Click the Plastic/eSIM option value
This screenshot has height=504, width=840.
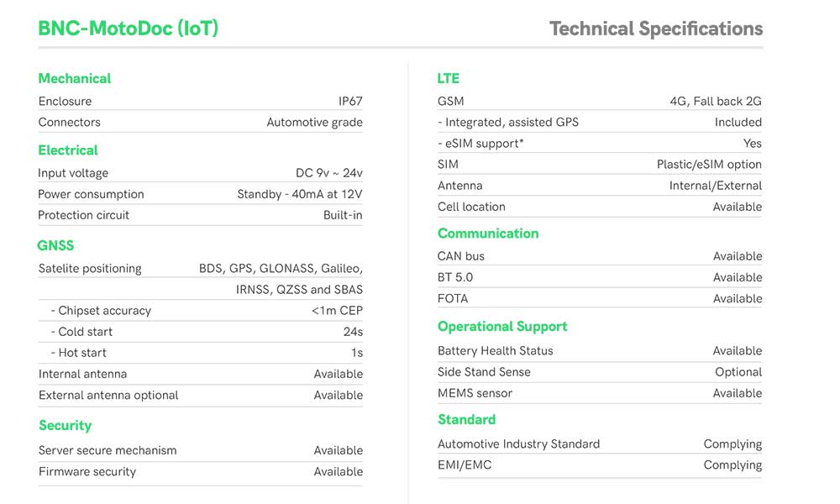709,165
